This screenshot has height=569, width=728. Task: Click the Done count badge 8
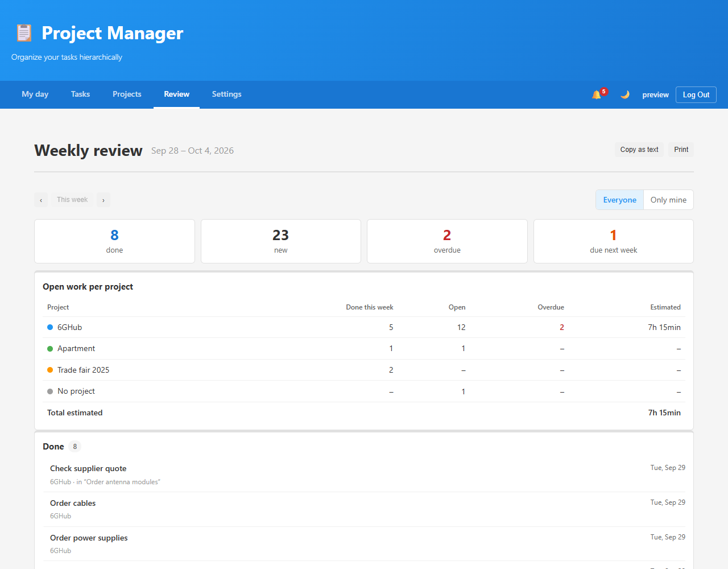coord(75,447)
